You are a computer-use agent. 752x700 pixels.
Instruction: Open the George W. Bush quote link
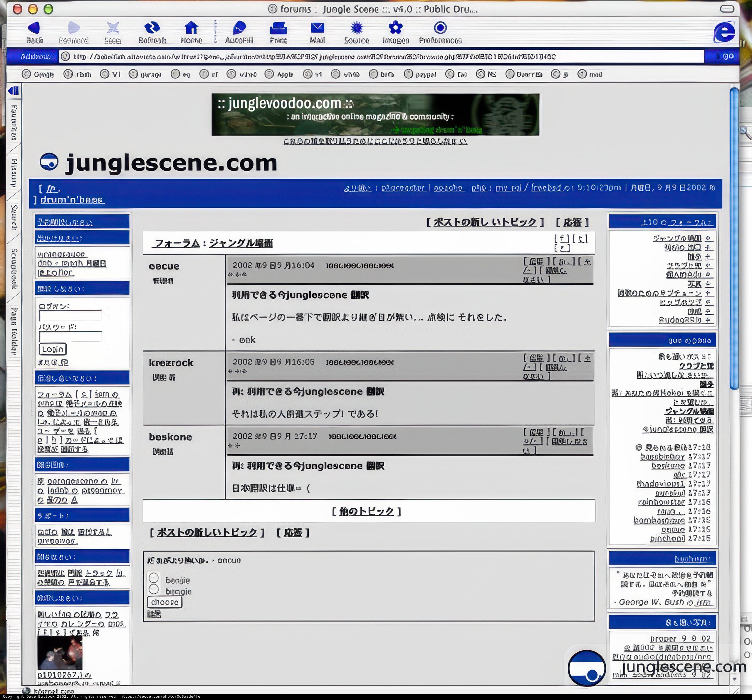tap(704, 602)
